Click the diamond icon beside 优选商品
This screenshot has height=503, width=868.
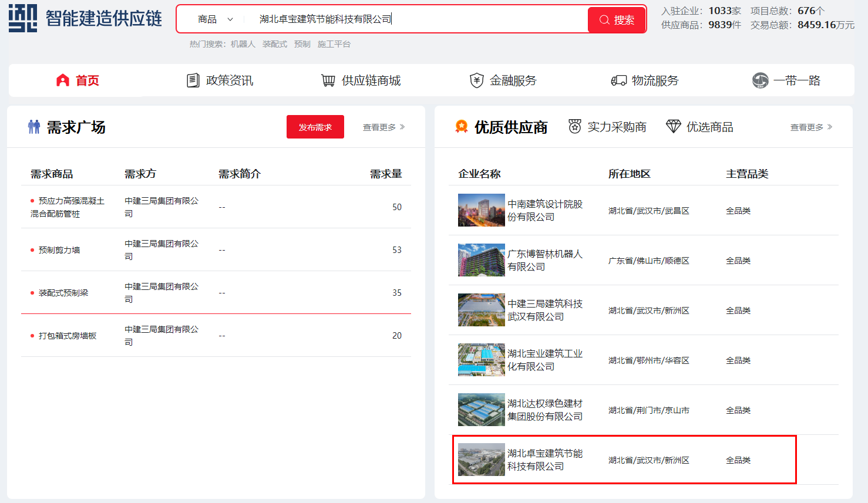(674, 126)
